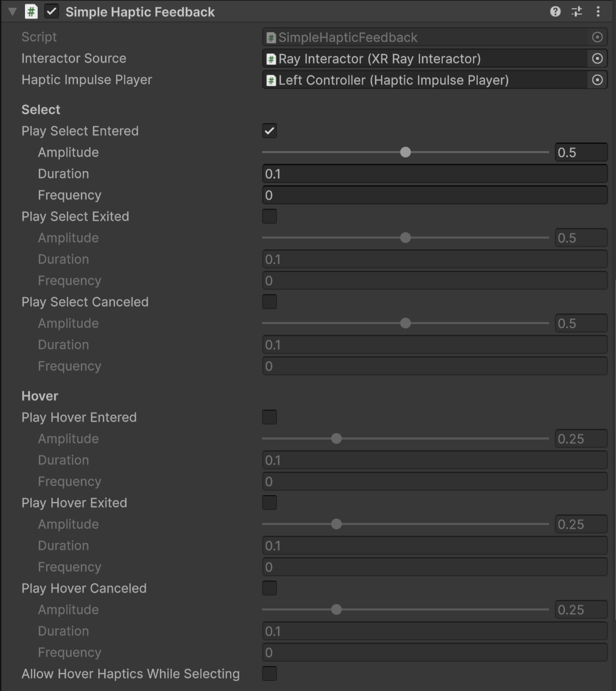The image size is (616, 691).
Task: Click the Select section header
Action: tap(41, 109)
